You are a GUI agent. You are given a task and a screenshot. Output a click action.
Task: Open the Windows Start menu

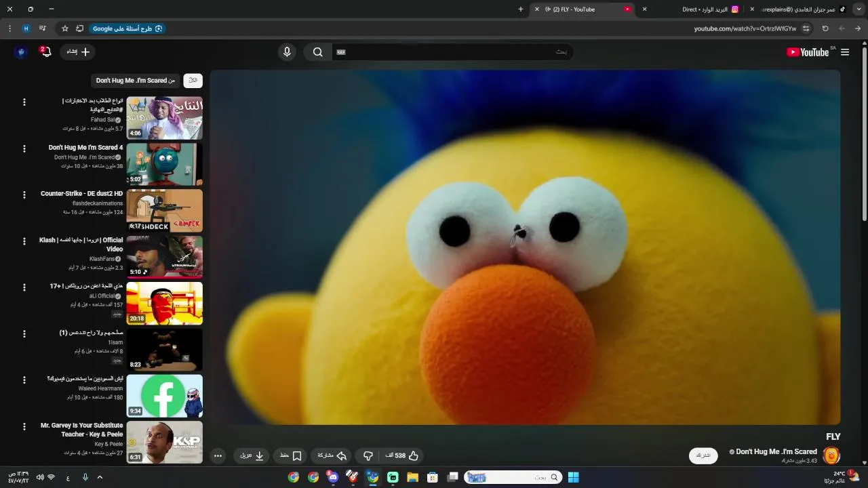click(x=573, y=477)
